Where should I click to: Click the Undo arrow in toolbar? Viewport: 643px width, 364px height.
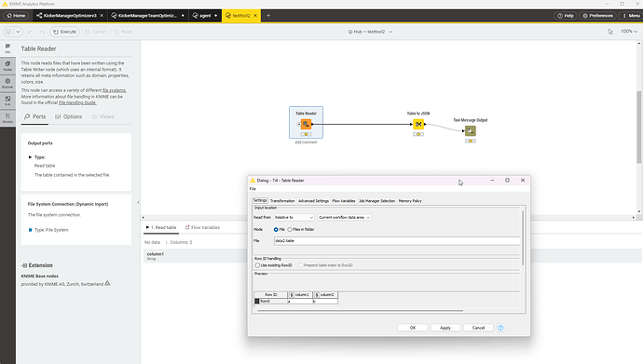(30, 32)
